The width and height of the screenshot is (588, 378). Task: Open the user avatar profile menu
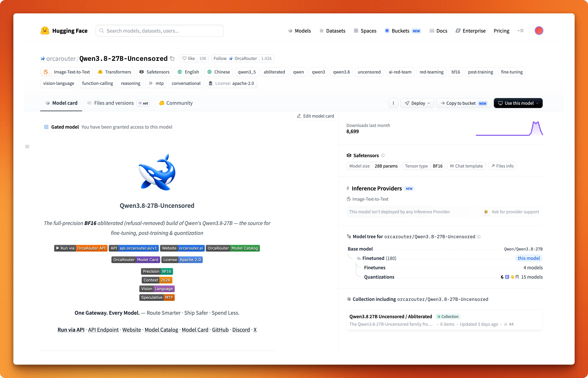pyautogui.click(x=539, y=31)
